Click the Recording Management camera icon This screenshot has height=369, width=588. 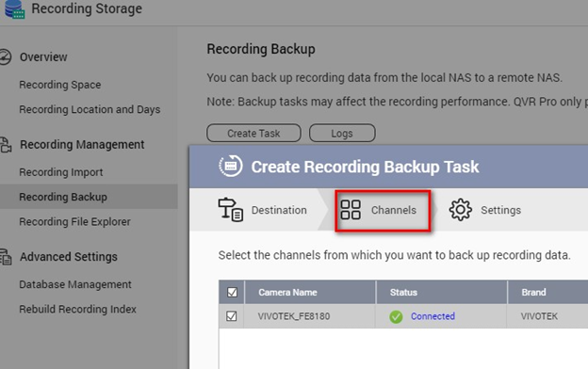[x=6, y=145]
